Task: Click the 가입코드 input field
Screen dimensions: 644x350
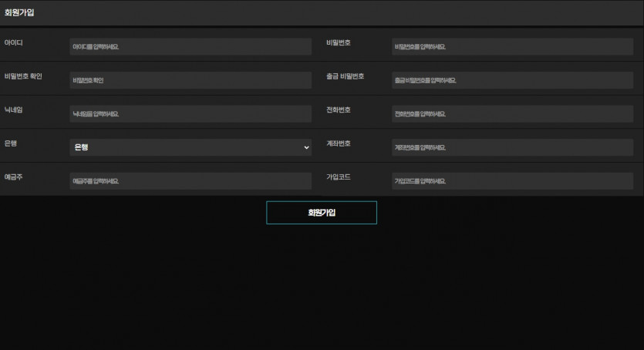Action: 512,181
